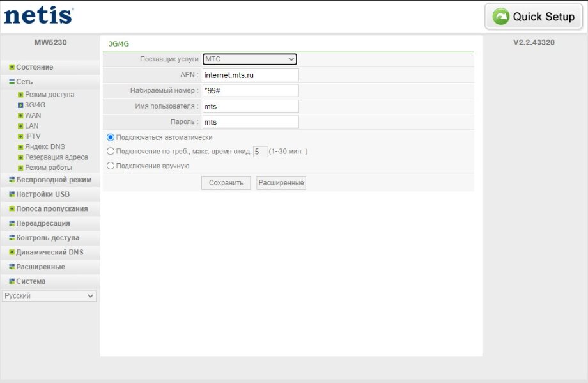This screenshot has width=588, height=383.
Task: Open Система menu
Action: pos(31,281)
